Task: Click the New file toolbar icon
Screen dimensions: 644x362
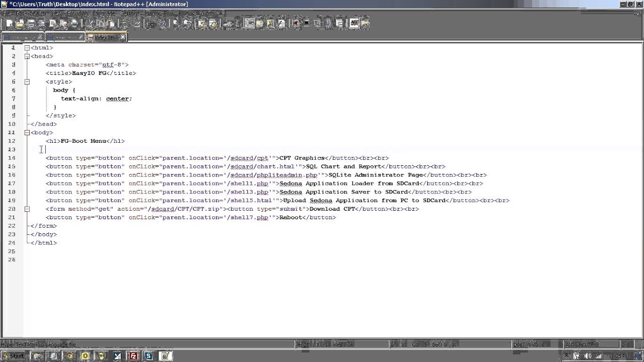Action: pos(10,23)
